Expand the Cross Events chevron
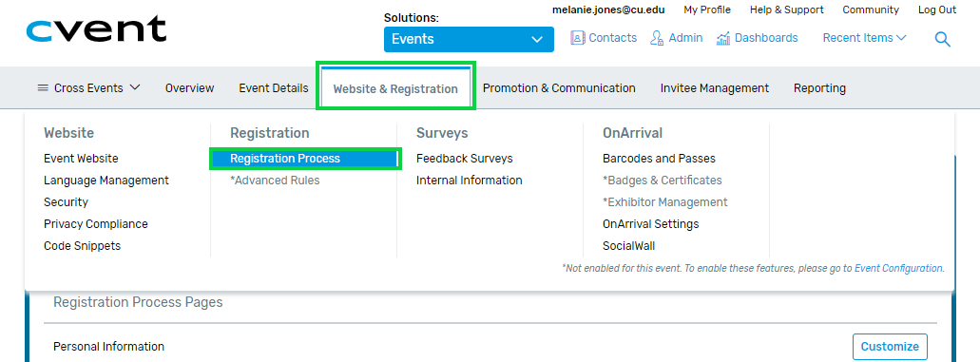Image resolution: width=980 pixels, height=362 pixels. (135, 88)
